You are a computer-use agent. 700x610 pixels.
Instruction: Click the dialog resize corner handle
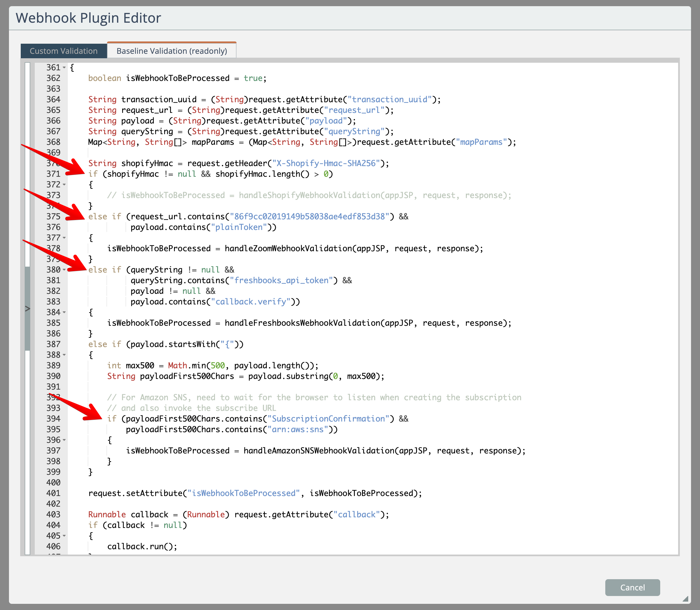point(685,599)
